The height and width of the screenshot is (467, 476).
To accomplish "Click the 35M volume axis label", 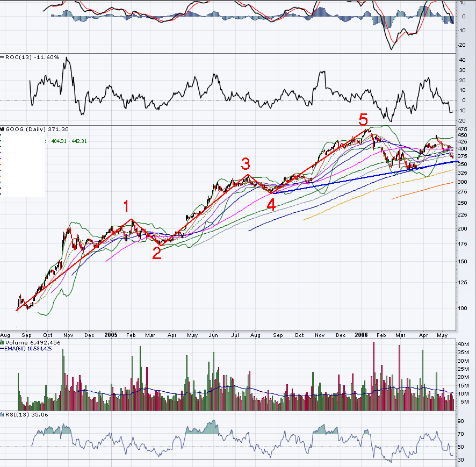I will click(463, 353).
